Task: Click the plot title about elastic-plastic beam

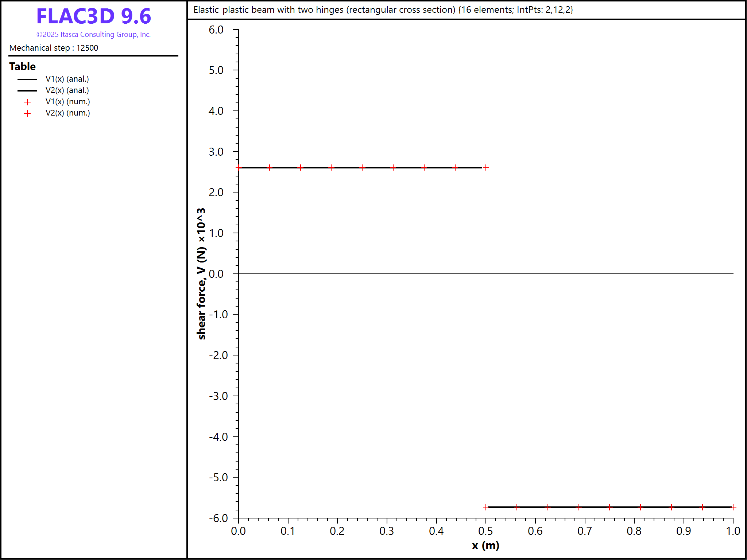Action: pos(383,10)
